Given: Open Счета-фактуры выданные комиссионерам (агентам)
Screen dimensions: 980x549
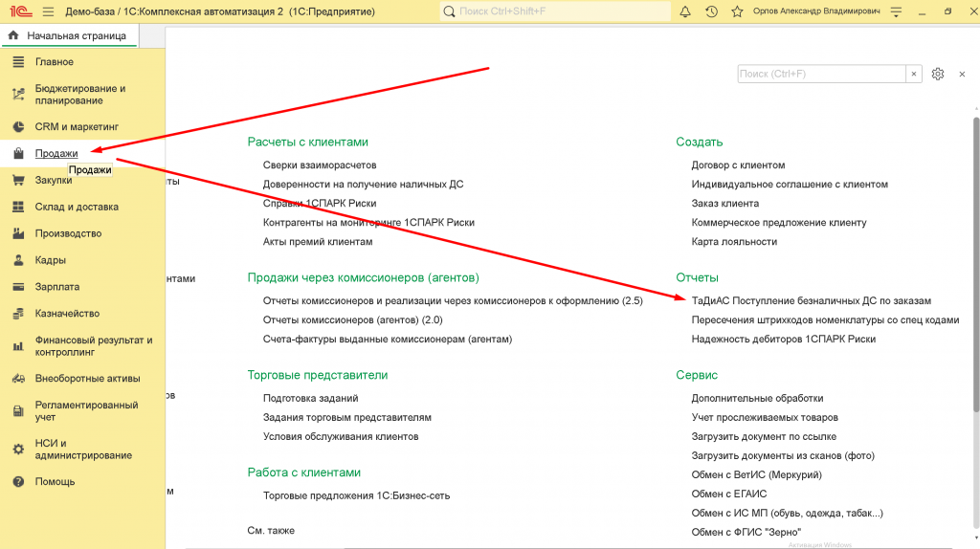Looking at the screenshot, I should [x=388, y=340].
